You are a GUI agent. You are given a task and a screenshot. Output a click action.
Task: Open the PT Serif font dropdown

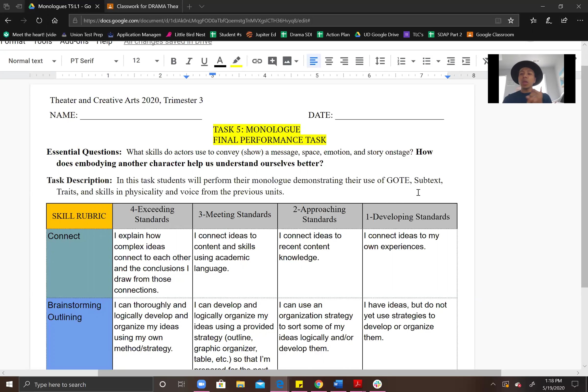[x=94, y=61]
